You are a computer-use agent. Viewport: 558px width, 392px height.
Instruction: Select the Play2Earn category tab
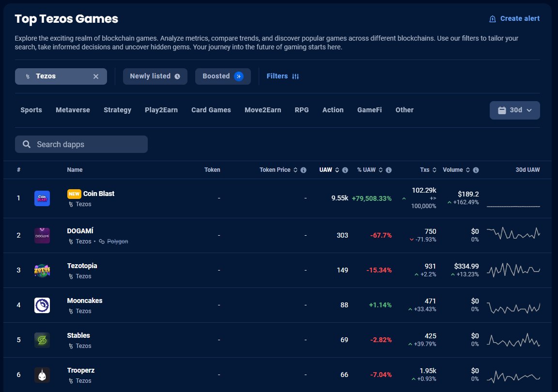(x=161, y=110)
